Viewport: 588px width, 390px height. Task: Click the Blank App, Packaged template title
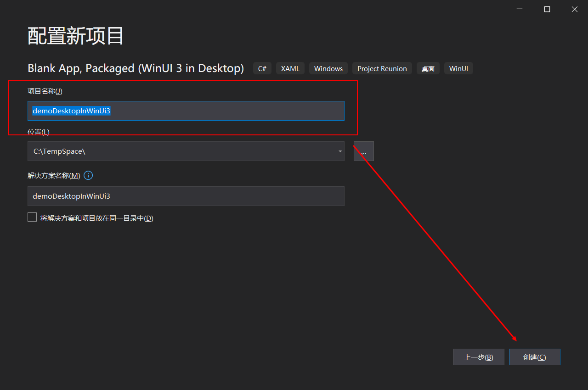[136, 68]
